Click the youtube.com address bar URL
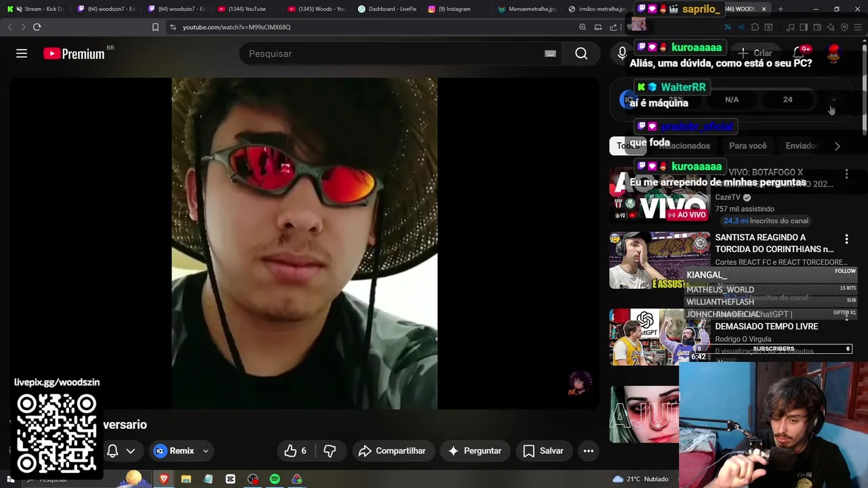 point(237,27)
